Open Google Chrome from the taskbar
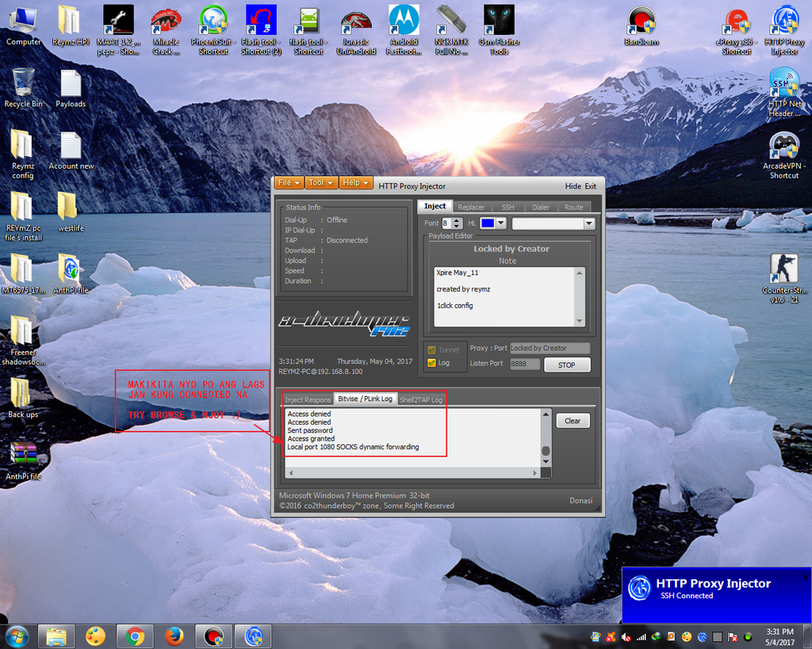 pyautogui.click(x=135, y=636)
